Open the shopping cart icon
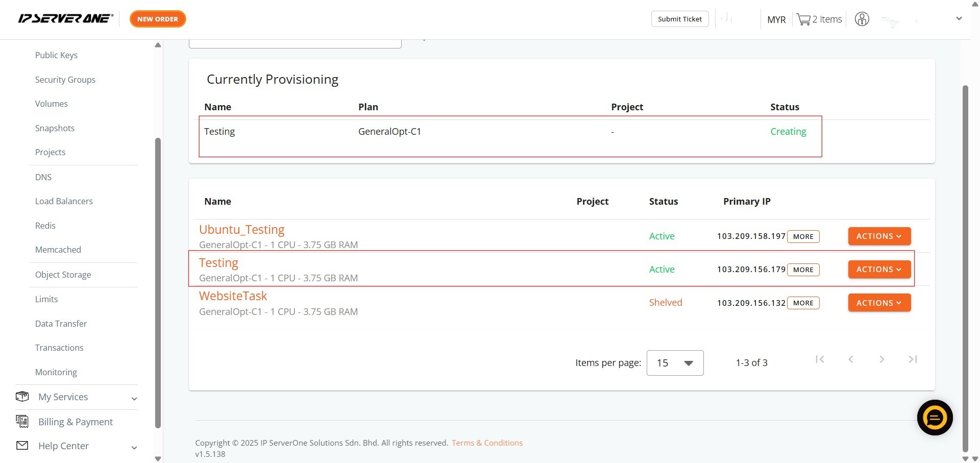980x463 pixels. pyautogui.click(x=803, y=19)
